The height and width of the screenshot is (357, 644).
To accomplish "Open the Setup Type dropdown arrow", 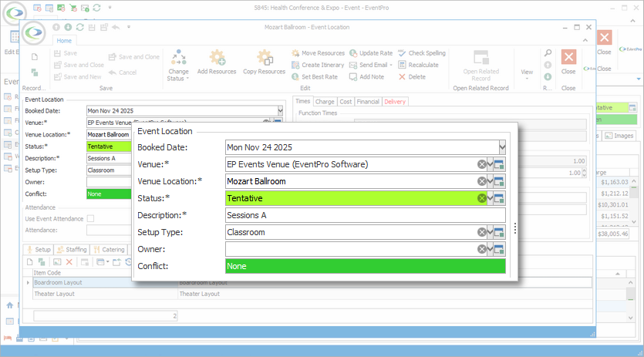I will tap(490, 233).
